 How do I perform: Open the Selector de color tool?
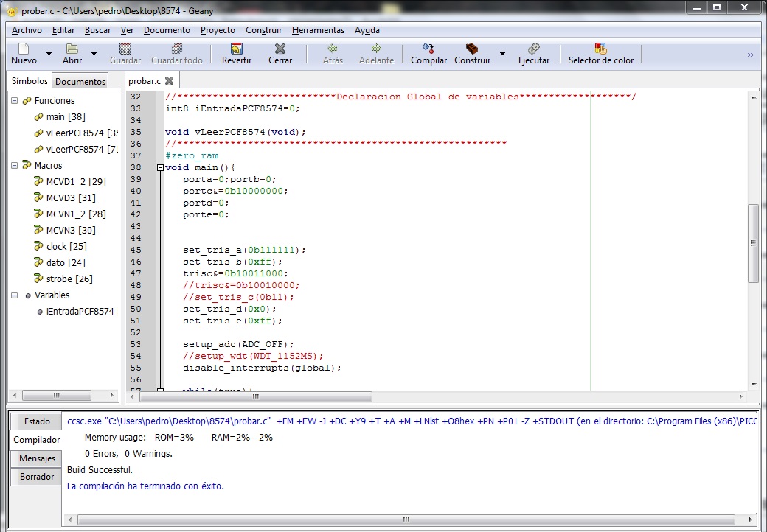point(600,53)
